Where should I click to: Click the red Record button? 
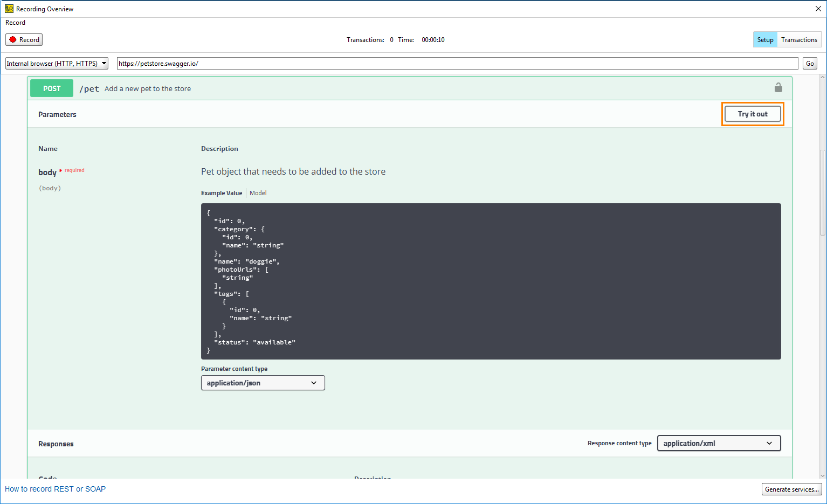tap(24, 40)
